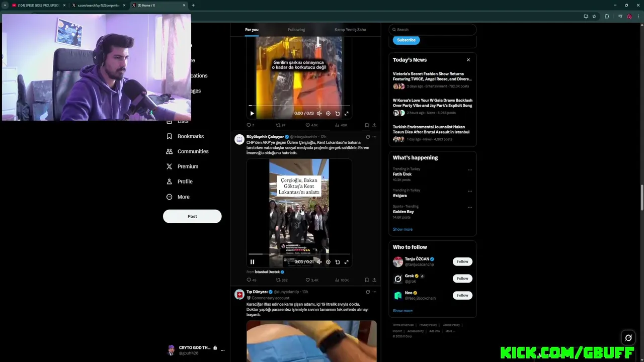Reply to the post with 49 replies

point(251,280)
